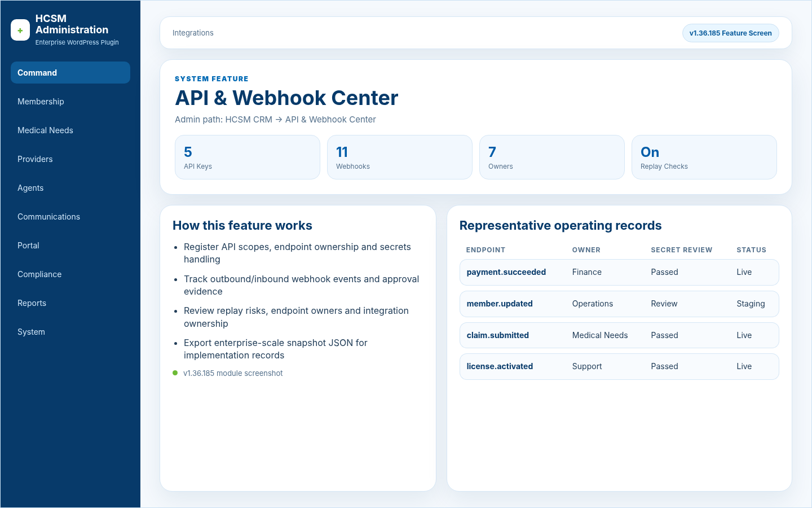Image resolution: width=812 pixels, height=508 pixels.
Task: Select the 7 Owners card
Action: coord(552,157)
